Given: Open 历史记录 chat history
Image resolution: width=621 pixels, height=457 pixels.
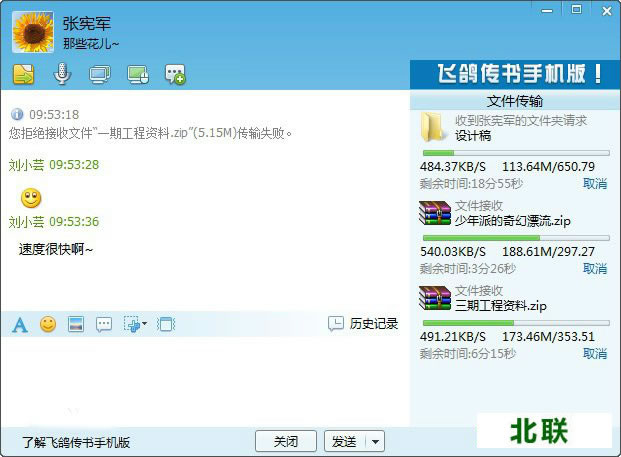Looking at the screenshot, I should [363, 324].
